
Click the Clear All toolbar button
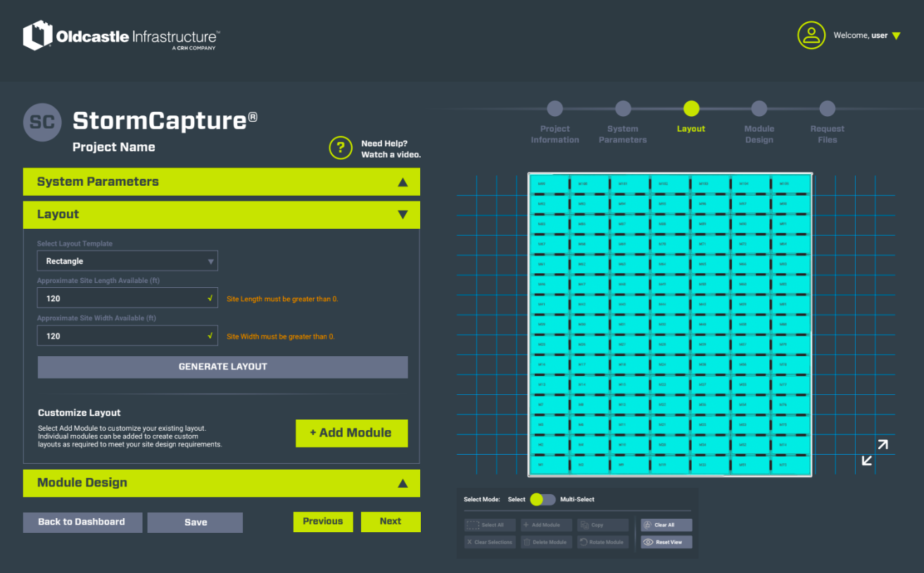[x=666, y=525]
